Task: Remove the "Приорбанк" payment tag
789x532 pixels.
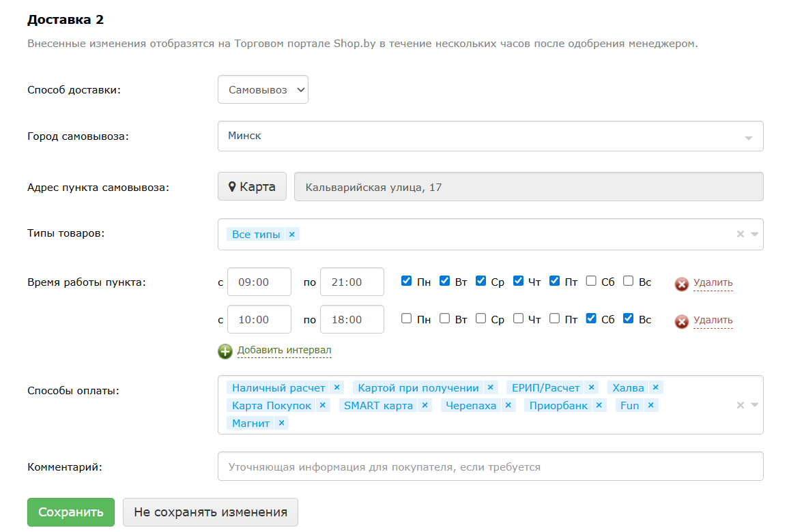Action: pos(599,405)
